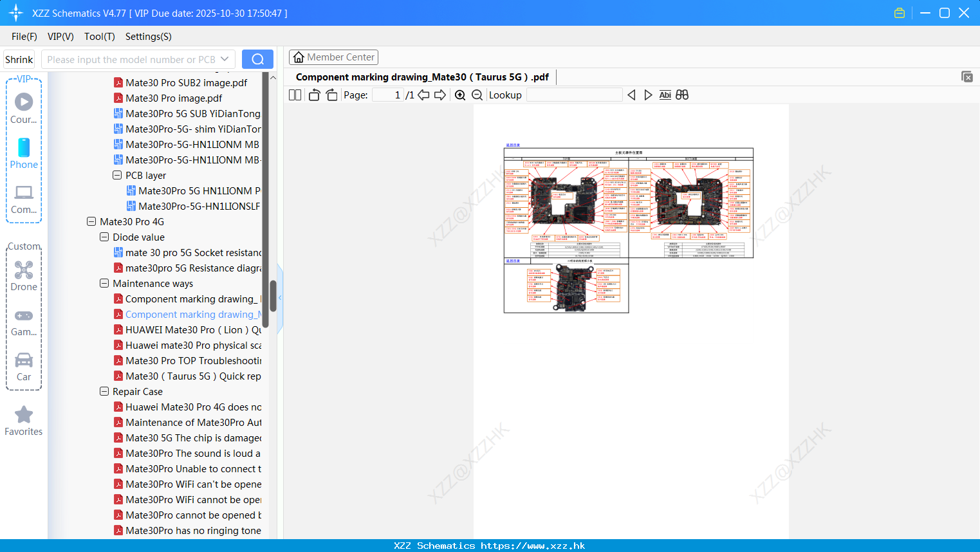The height and width of the screenshot is (552, 980).
Task: Click the PDF page thumbnail diagram
Action: pos(629,230)
